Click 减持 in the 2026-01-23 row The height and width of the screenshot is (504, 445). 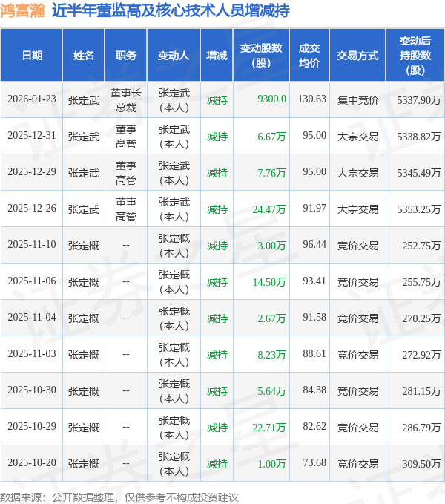coord(217,100)
